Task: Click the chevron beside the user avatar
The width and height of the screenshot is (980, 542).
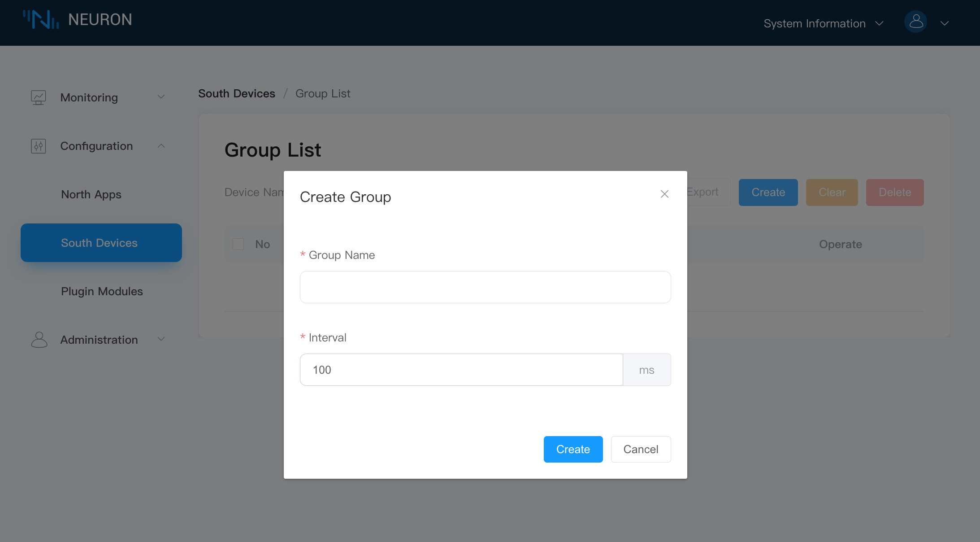Action: coord(944,22)
